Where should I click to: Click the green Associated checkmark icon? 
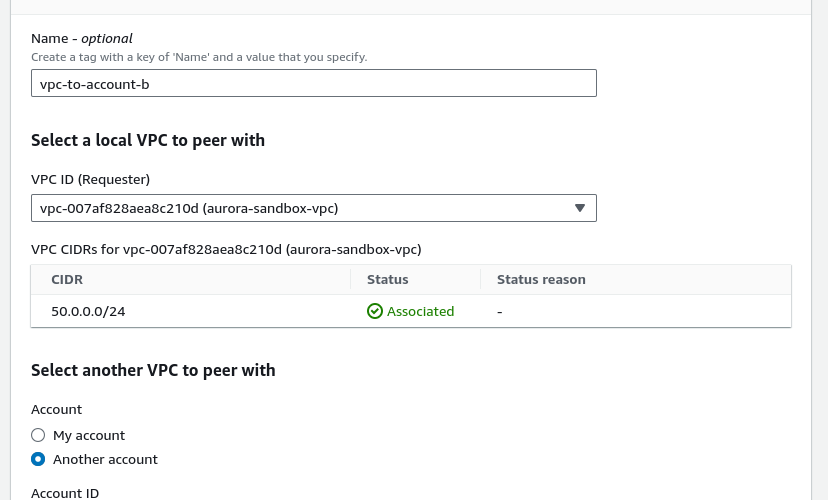pyautogui.click(x=375, y=311)
